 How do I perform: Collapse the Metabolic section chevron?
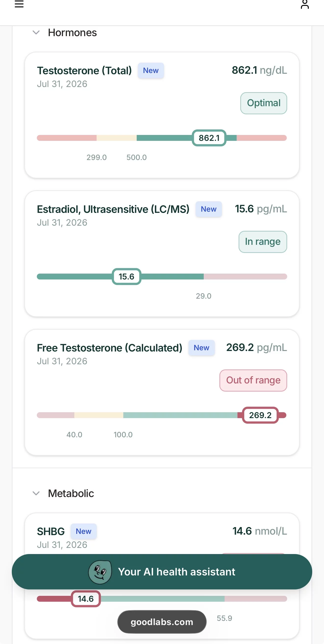(36, 494)
